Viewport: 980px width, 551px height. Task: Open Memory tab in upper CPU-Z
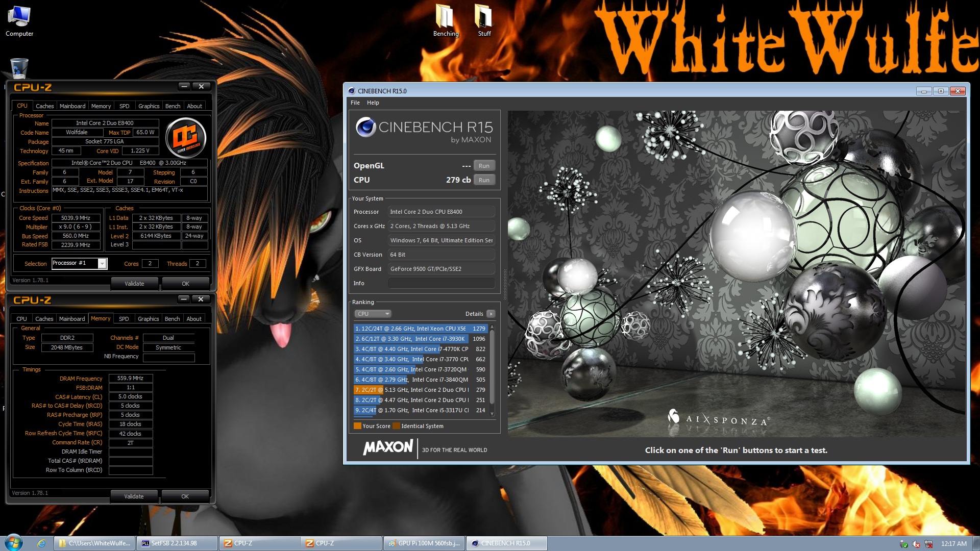[101, 106]
